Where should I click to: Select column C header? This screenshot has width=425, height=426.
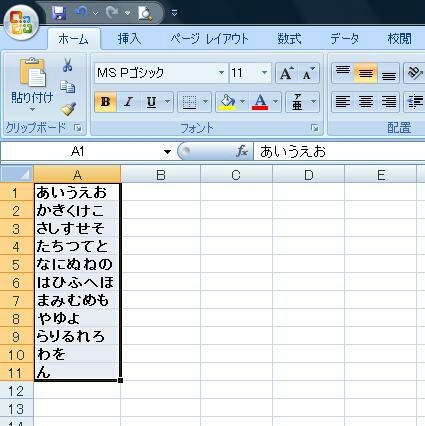[x=236, y=174]
